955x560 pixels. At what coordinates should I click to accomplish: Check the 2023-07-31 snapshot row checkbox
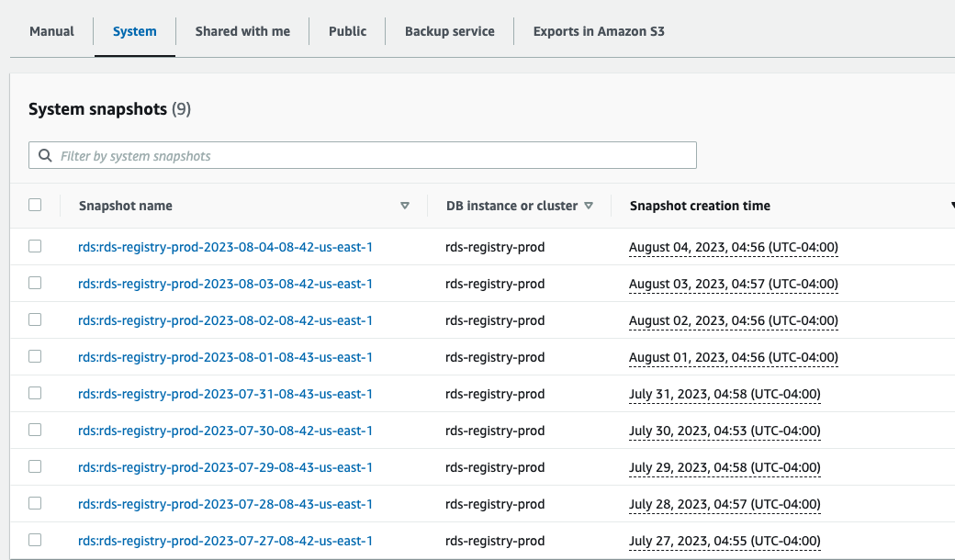point(35,393)
